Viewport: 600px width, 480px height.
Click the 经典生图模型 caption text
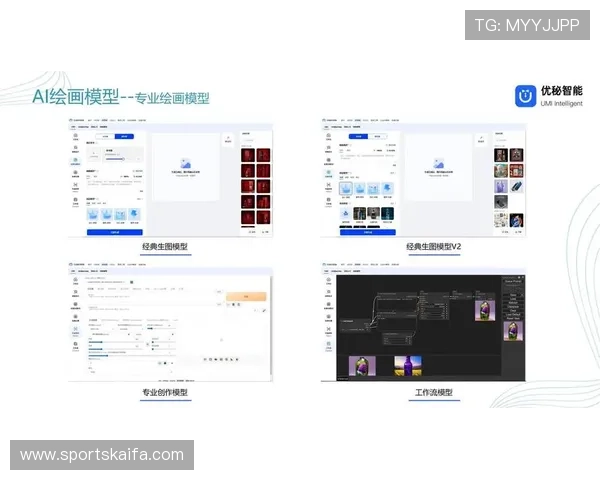[165, 247]
